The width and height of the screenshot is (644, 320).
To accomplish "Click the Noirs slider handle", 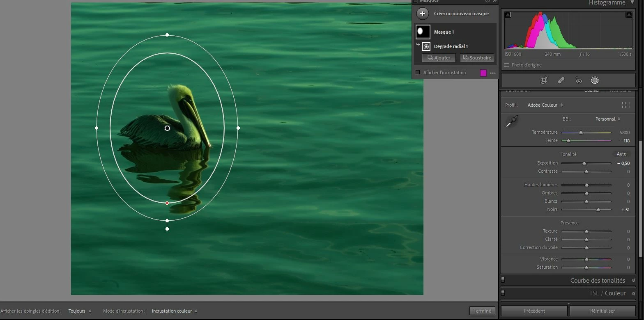I will click(598, 210).
